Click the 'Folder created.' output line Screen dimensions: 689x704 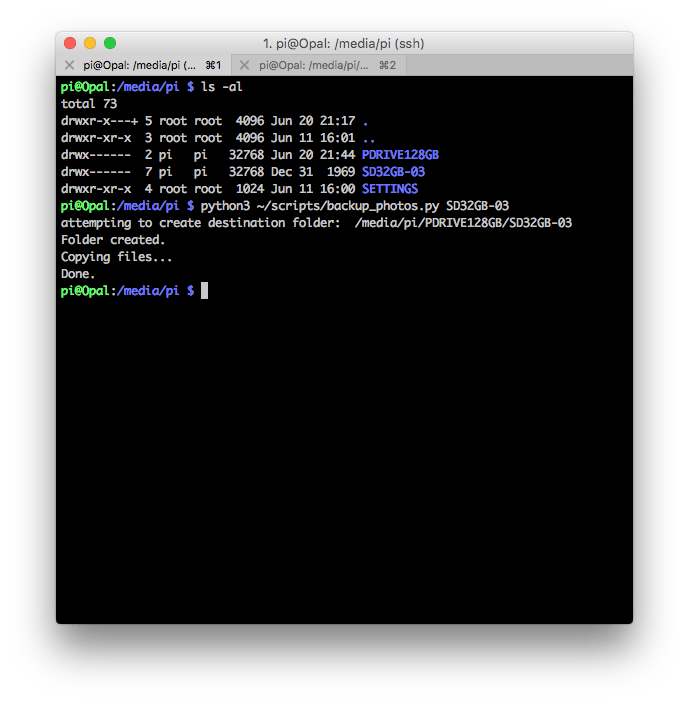113,240
